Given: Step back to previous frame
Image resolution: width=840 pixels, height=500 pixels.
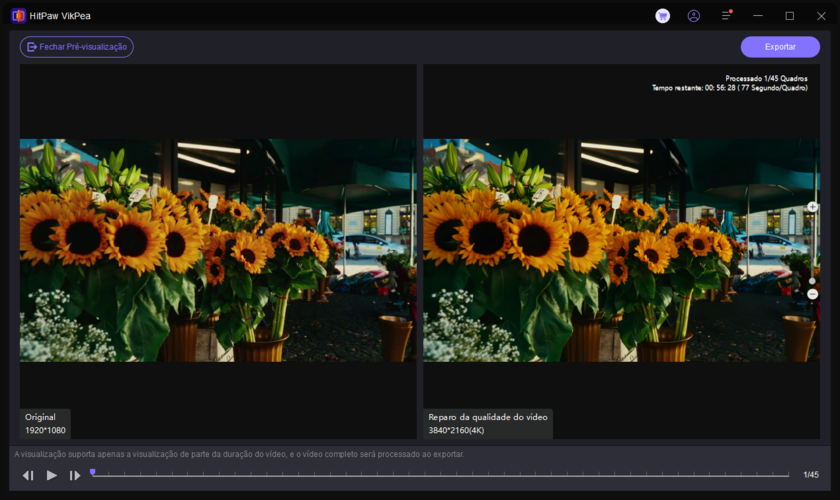Looking at the screenshot, I should click(x=28, y=475).
